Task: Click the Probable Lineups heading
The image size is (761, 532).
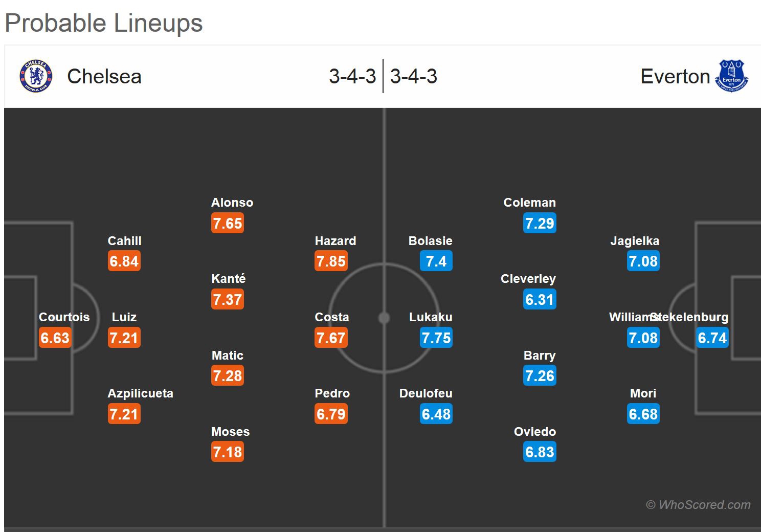Action: click(104, 23)
